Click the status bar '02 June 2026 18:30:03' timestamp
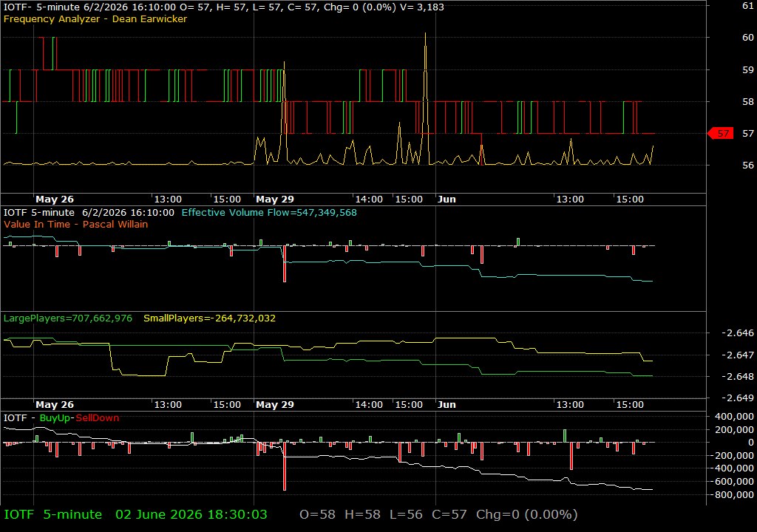 coord(191,514)
